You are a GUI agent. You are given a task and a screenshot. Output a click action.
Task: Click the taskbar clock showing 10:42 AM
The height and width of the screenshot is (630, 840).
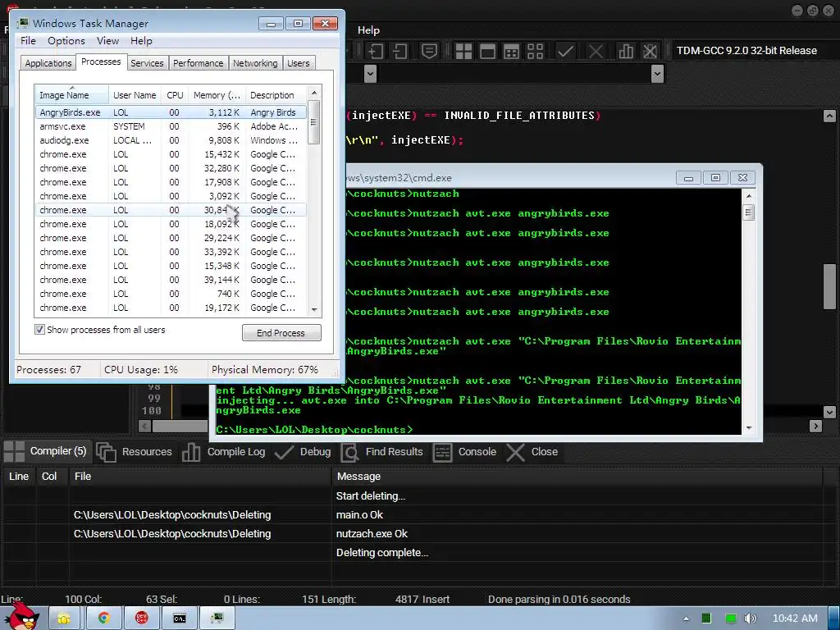pos(795,619)
